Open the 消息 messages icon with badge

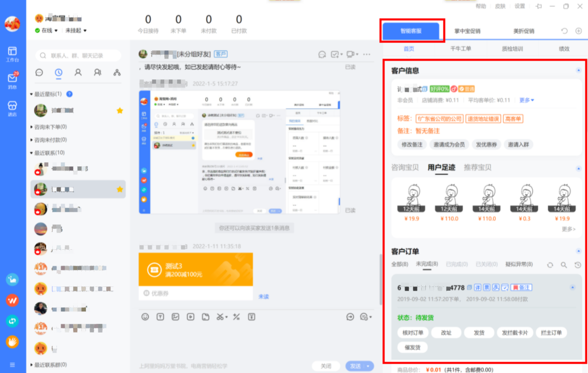pos(12,80)
